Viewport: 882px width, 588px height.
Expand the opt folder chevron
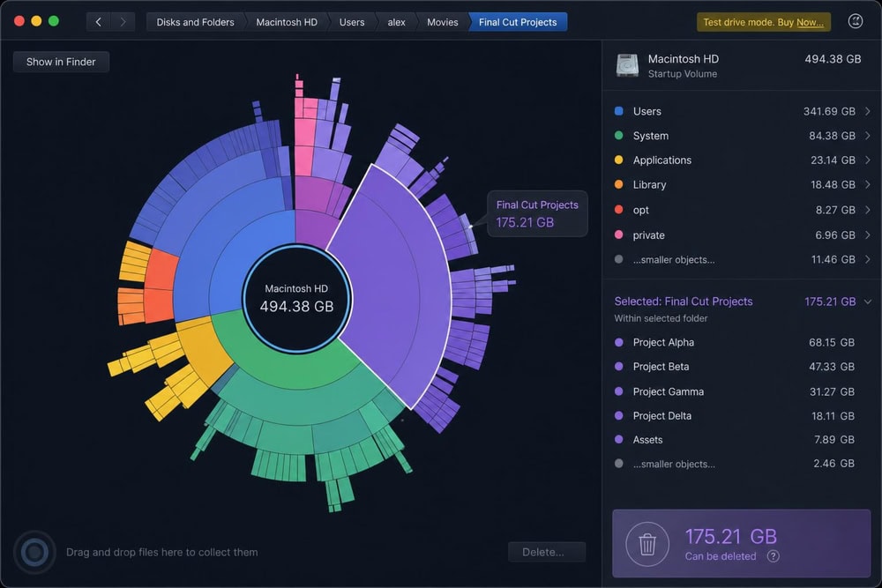868,210
